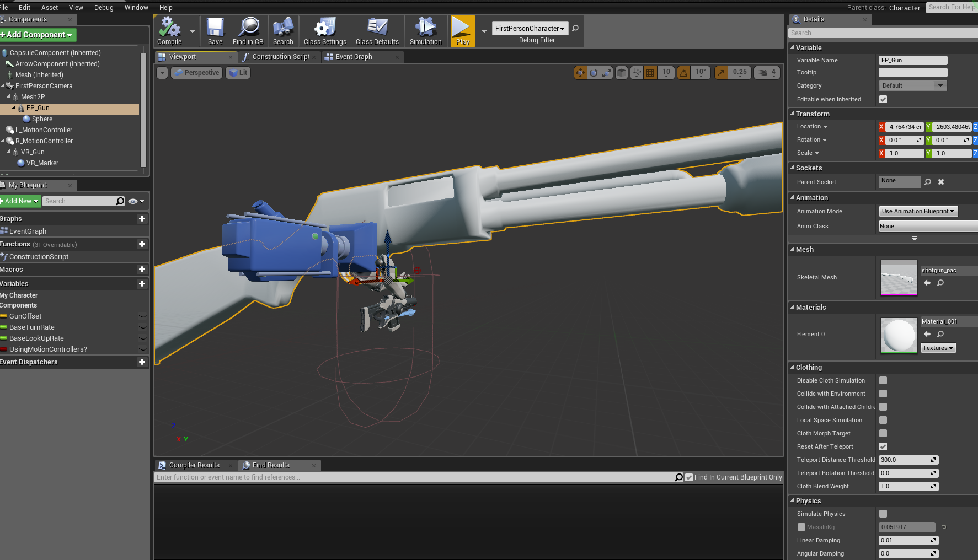
Task: Open the Character parent class link
Action: coord(905,8)
